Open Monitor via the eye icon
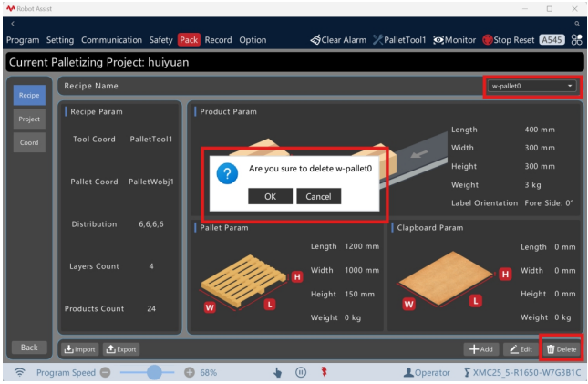 (x=438, y=40)
